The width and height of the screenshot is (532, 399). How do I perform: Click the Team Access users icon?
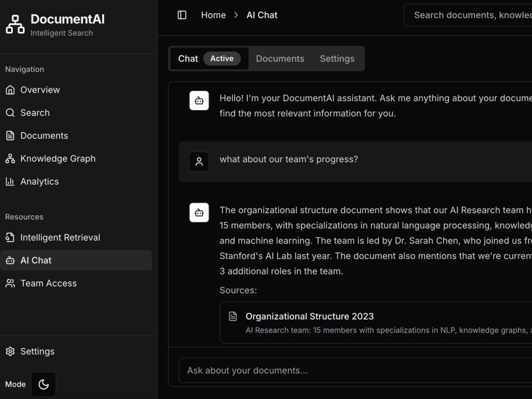[x=10, y=284]
